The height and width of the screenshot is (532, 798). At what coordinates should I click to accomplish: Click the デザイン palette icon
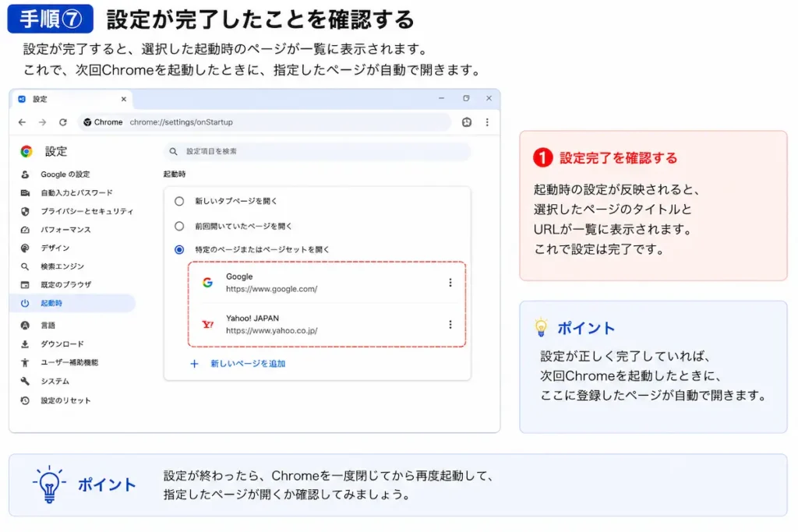tap(24, 248)
